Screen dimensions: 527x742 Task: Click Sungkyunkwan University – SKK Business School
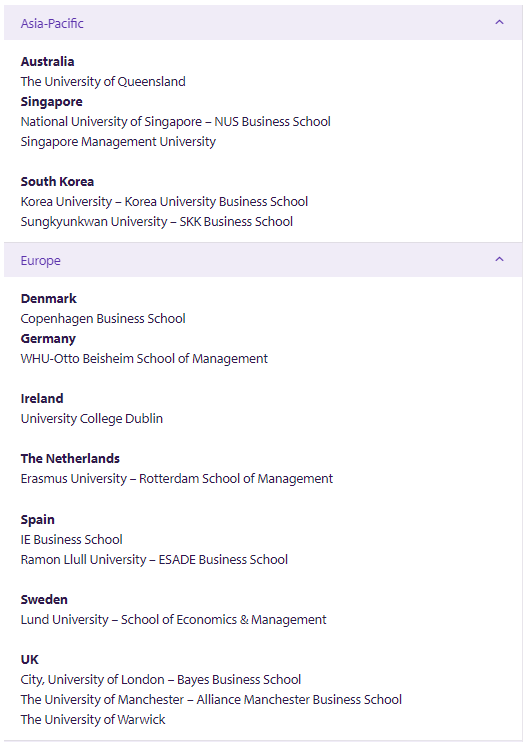click(157, 221)
